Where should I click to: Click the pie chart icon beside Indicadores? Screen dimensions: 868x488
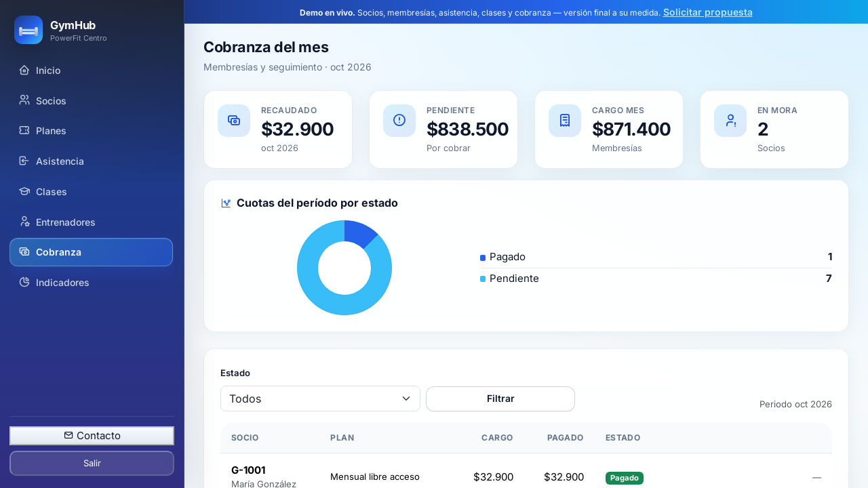click(24, 282)
